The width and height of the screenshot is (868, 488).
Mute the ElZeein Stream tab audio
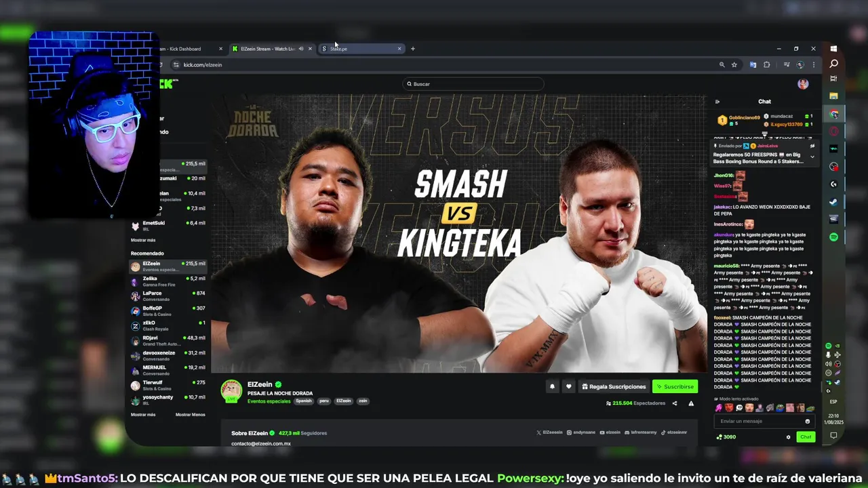(x=301, y=49)
